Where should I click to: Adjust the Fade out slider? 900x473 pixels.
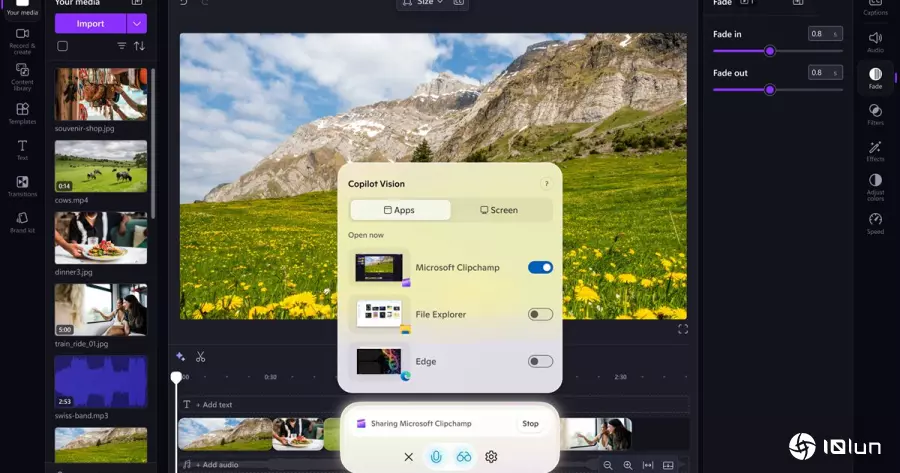pos(770,90)
